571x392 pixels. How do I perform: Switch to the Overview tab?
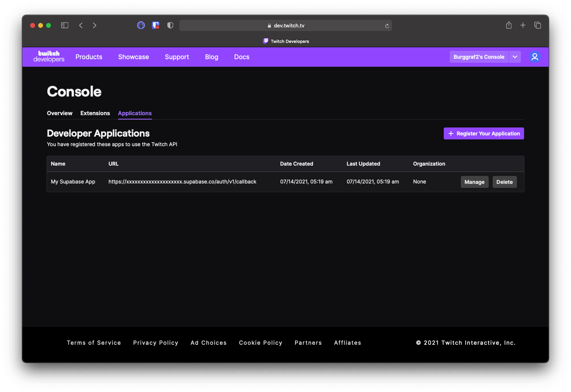tap(60, 113)
